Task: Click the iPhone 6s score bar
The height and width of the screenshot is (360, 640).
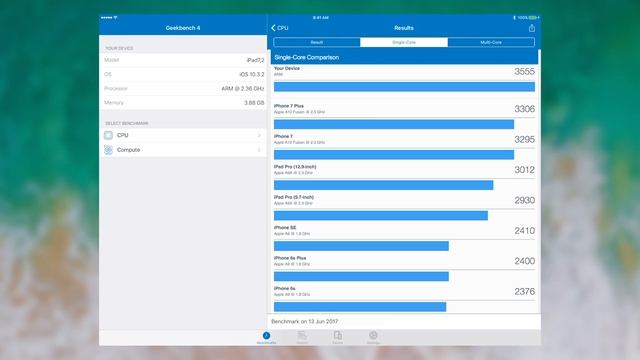Action: [360, 307]
